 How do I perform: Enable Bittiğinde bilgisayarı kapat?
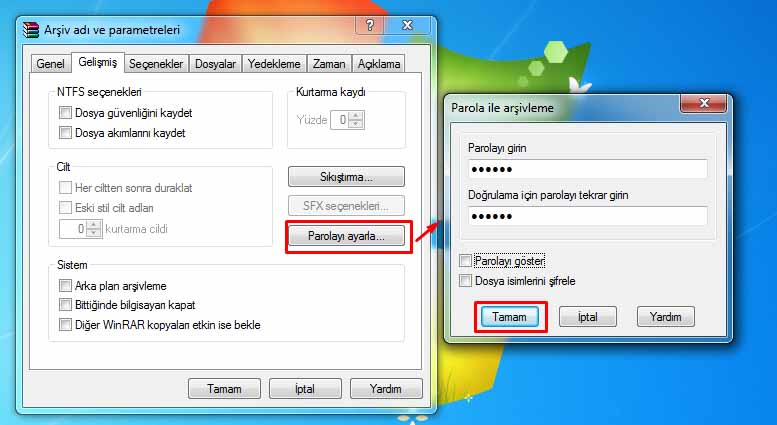pyautogui.click(x=65, y=305)
